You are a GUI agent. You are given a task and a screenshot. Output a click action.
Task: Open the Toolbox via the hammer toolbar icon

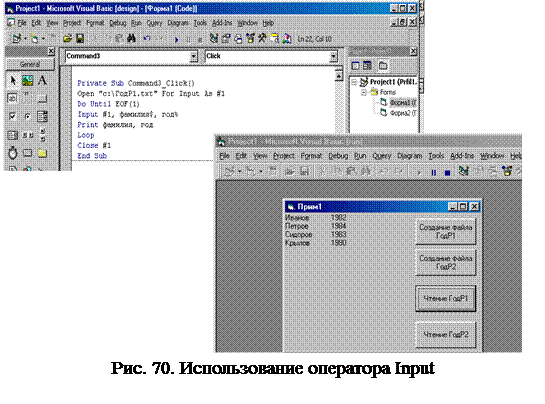262,38
